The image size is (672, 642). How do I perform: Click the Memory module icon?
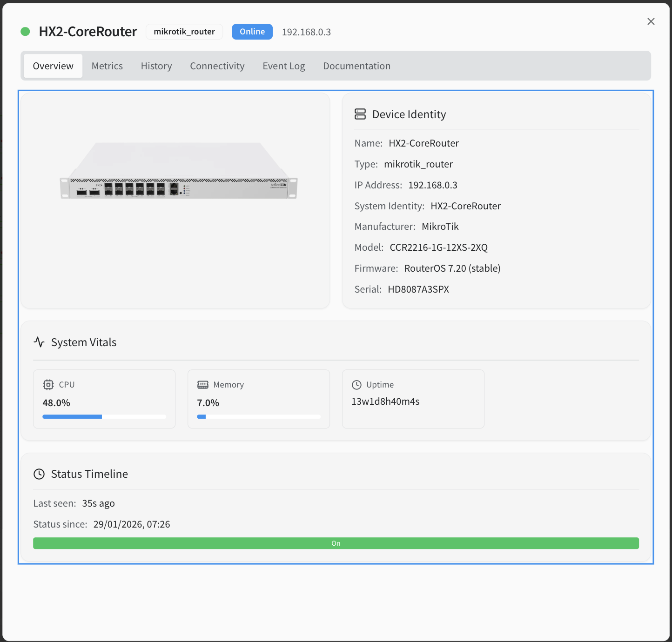[203, 385]
